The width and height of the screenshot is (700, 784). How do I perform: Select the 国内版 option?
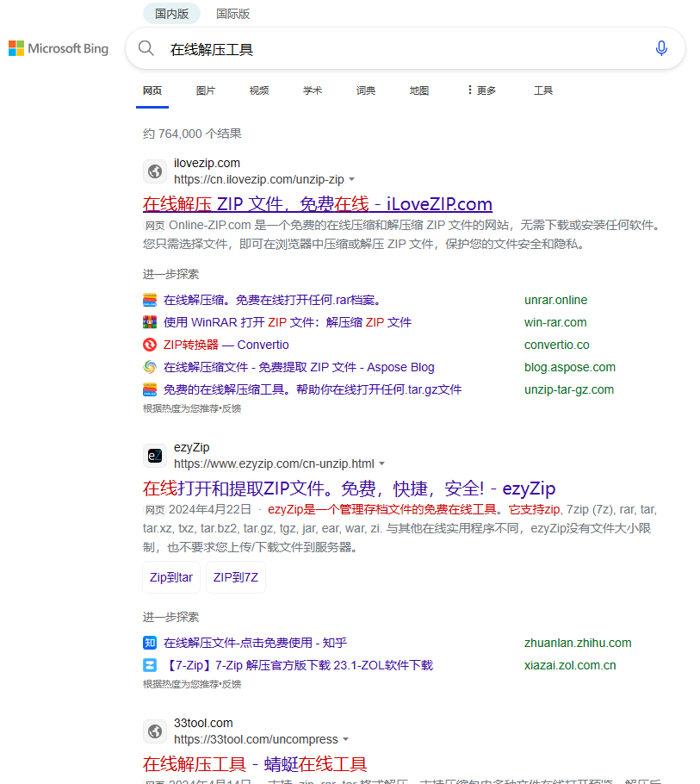(171, 14)
